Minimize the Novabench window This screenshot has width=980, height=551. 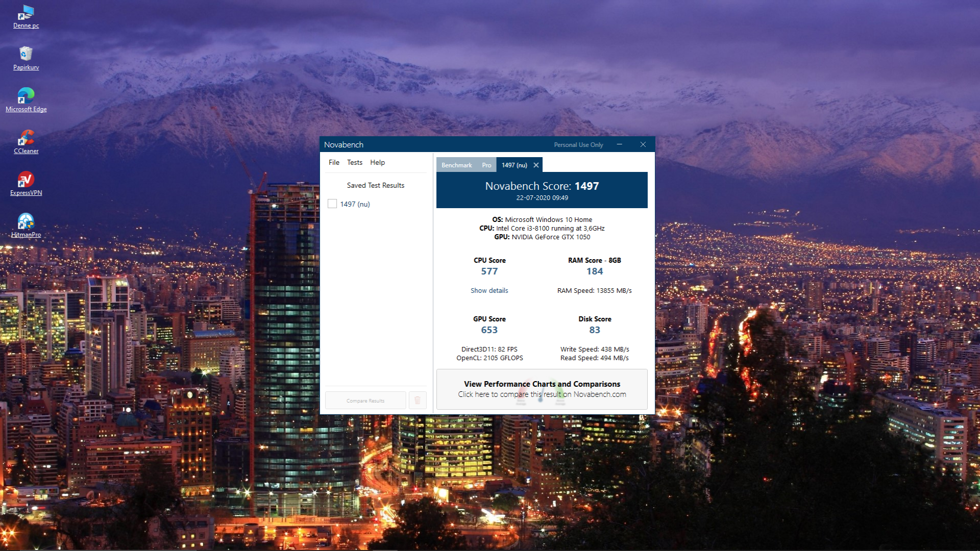click(x=619, y=144)
